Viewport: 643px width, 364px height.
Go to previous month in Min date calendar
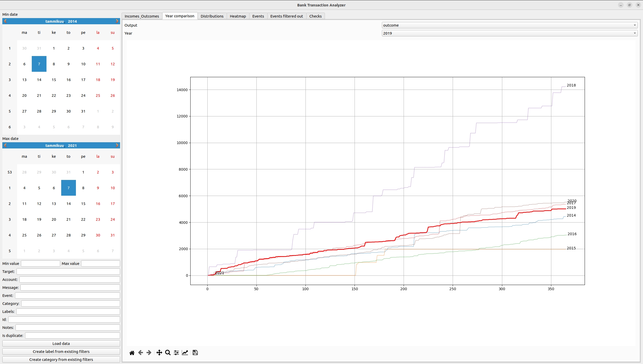pos(5,21)
